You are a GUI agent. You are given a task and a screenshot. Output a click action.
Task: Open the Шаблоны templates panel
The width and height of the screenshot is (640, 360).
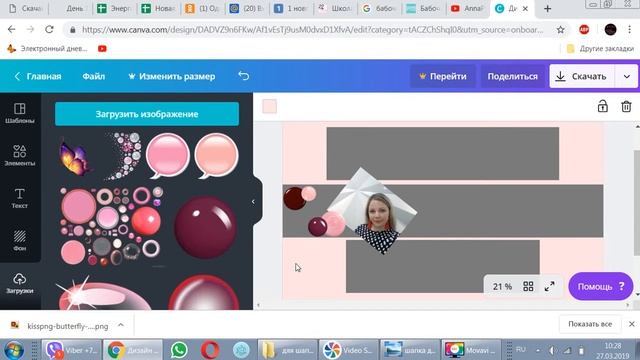(20, 113)
